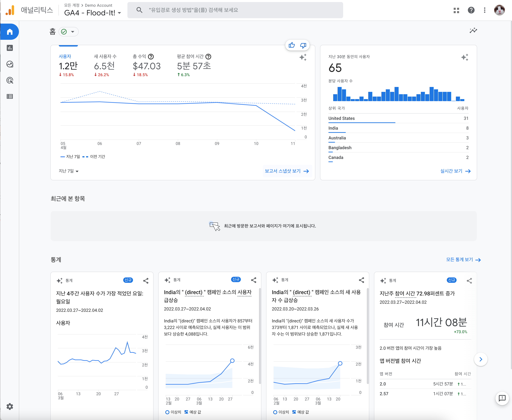Open the Configure table icon in sidebar
The image size is (512, 420).
[10, 97]
